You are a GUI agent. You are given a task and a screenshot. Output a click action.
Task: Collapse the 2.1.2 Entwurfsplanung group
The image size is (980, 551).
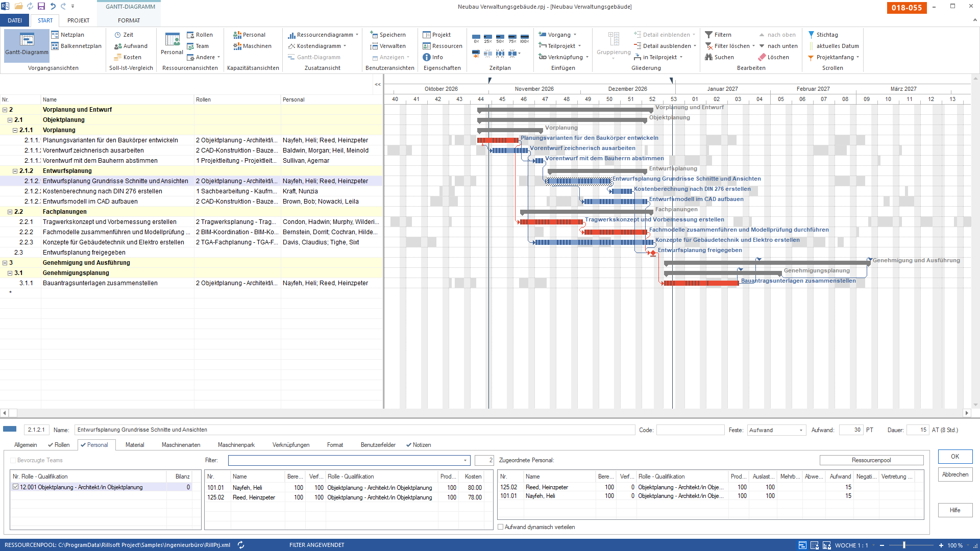15,171
